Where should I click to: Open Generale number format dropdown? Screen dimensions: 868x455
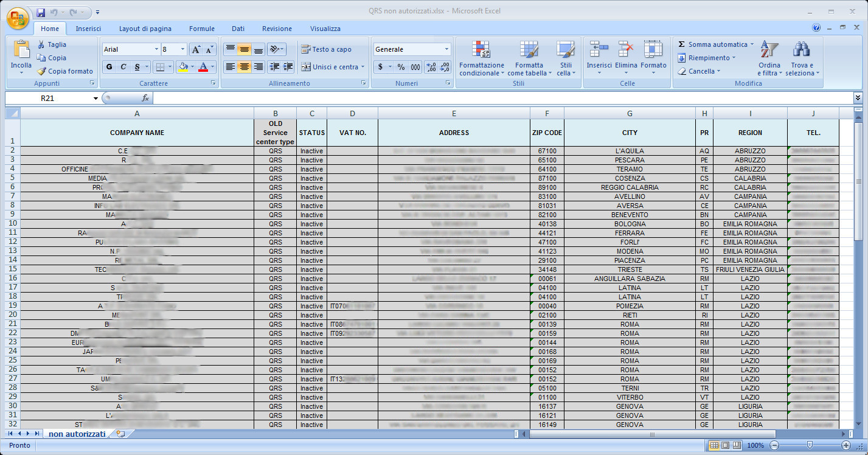click(446, 49)
